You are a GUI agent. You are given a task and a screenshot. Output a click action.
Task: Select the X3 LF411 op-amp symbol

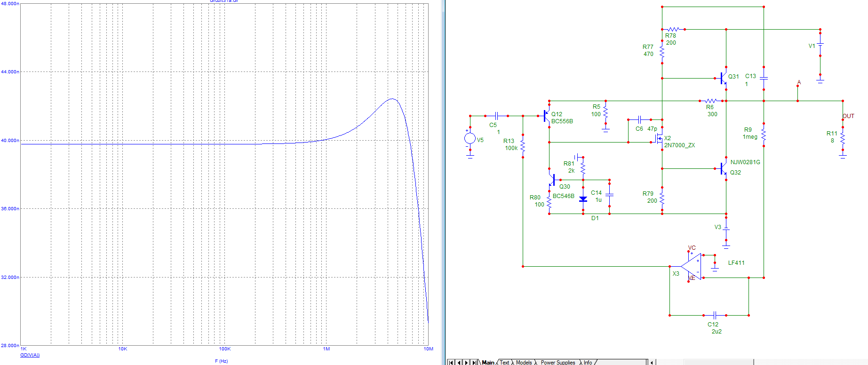click(691, 267)
